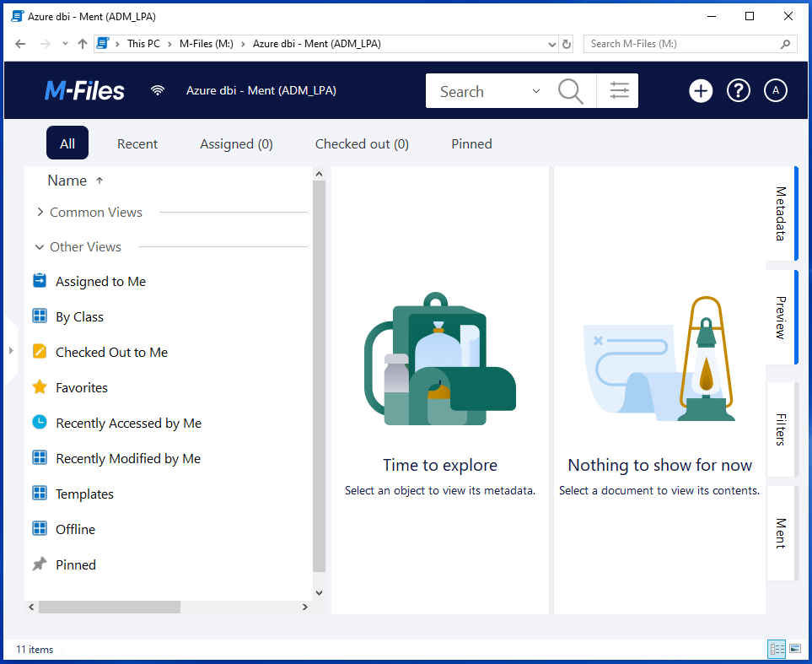Click the title bar M-Files window icon
The width and height of the screenshot is (812, 664).
point(17,17)
